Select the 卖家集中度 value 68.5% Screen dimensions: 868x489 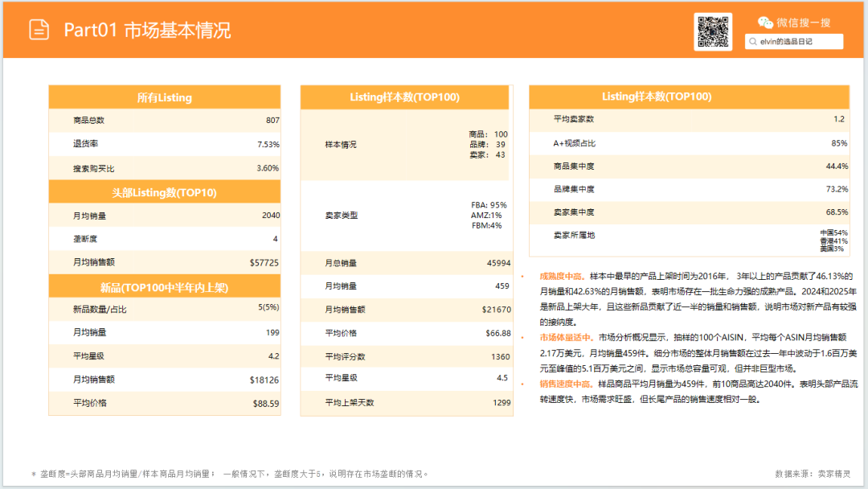click(837, 212)
